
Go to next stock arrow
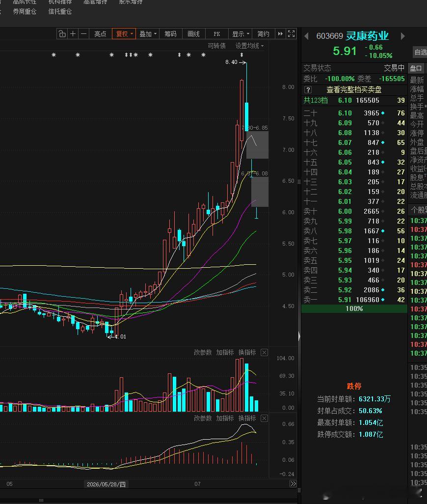(402, 36)
